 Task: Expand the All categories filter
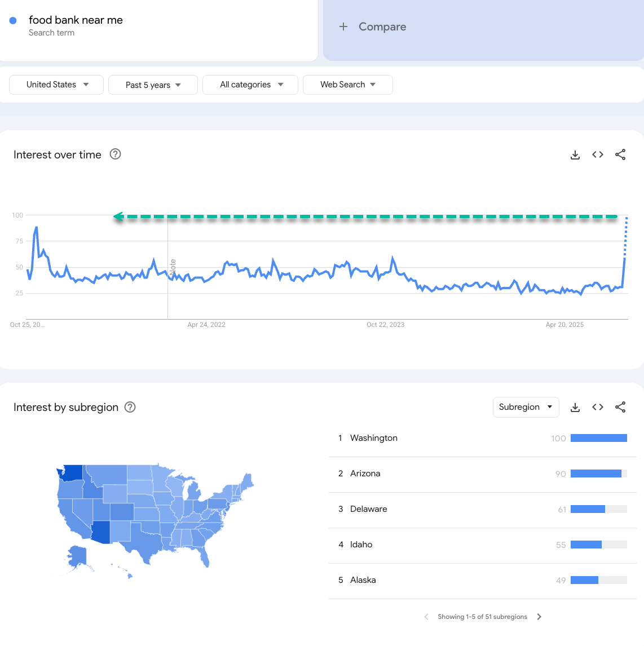point(250,85)
